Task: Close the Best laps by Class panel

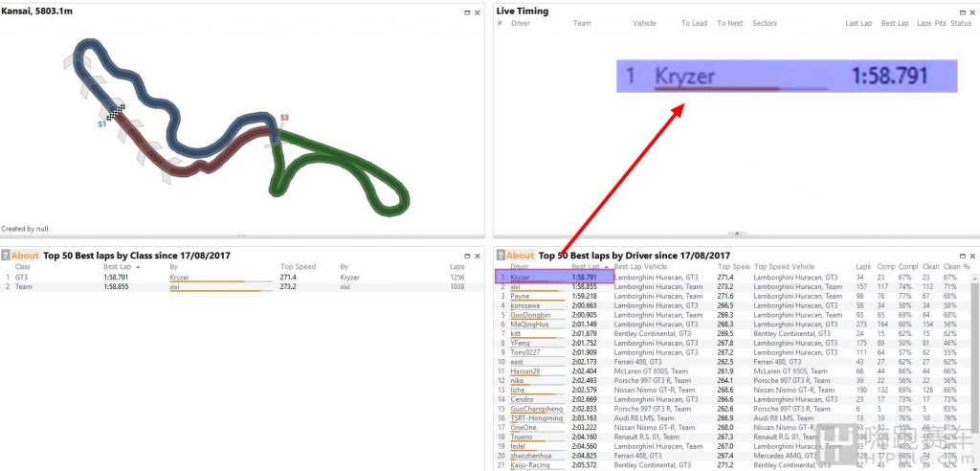Action: pyautogui.click(x=478, y=256)
